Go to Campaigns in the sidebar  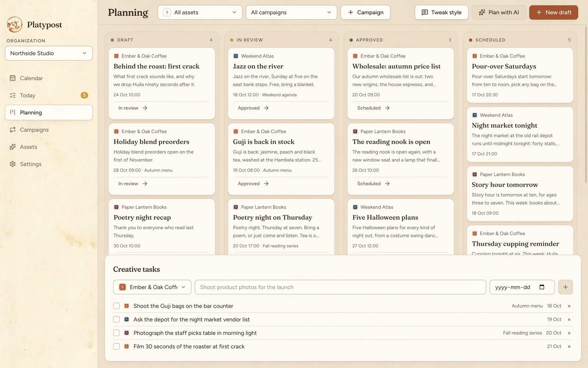click(x=49, y=130)
